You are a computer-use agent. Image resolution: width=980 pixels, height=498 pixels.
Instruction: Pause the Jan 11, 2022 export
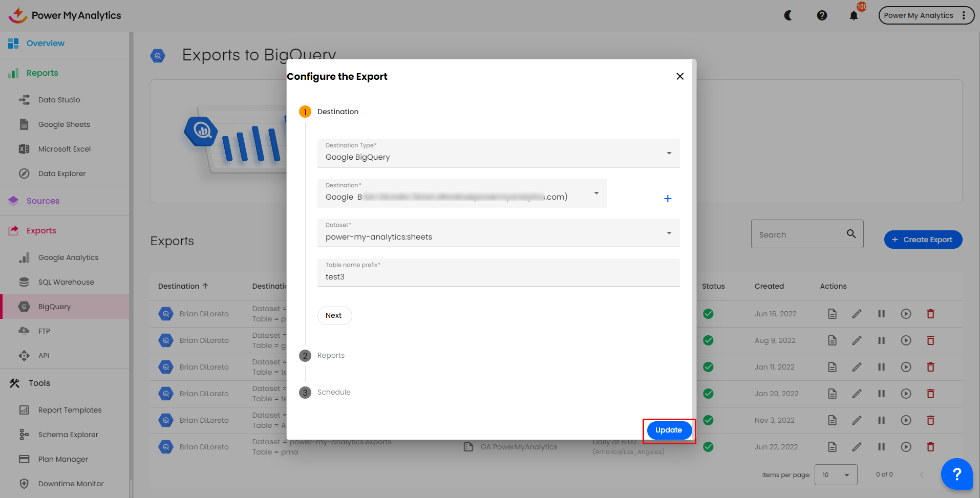pyautogui.click(x=881, y=367)
